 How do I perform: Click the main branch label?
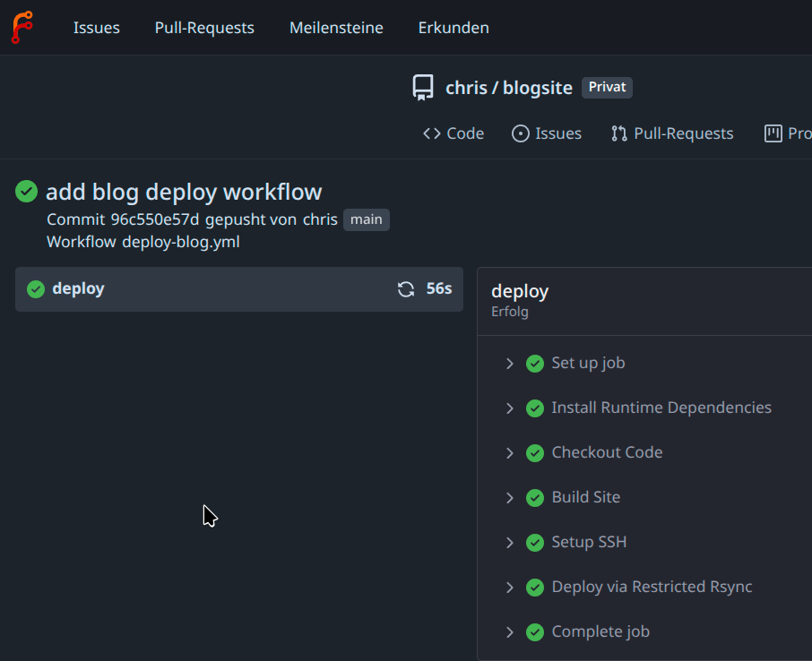tap(367, 219)
